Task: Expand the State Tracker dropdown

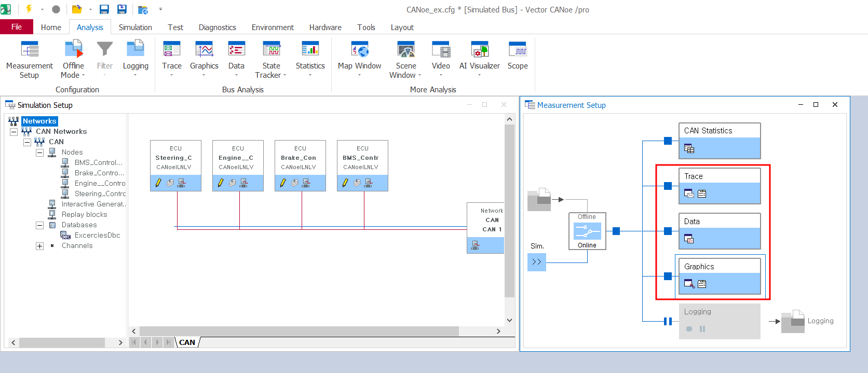Action: click(x=284, y=75)
